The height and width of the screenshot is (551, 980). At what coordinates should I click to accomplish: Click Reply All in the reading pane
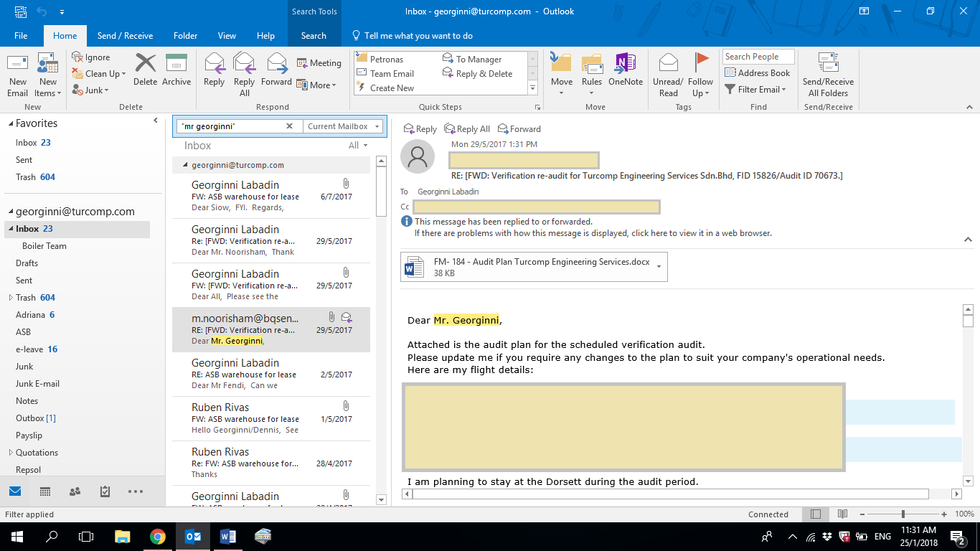pos(467,129)
